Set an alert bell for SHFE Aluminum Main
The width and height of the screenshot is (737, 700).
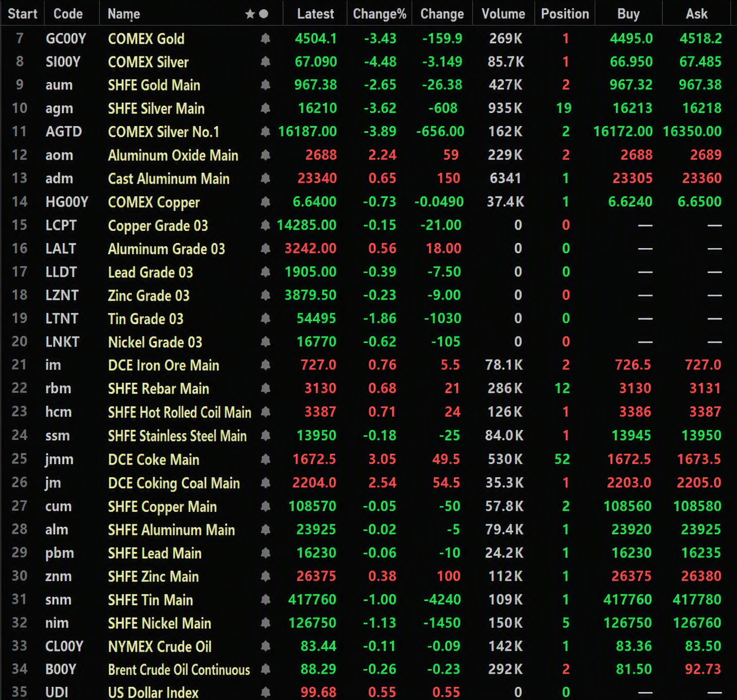point(265,530)
